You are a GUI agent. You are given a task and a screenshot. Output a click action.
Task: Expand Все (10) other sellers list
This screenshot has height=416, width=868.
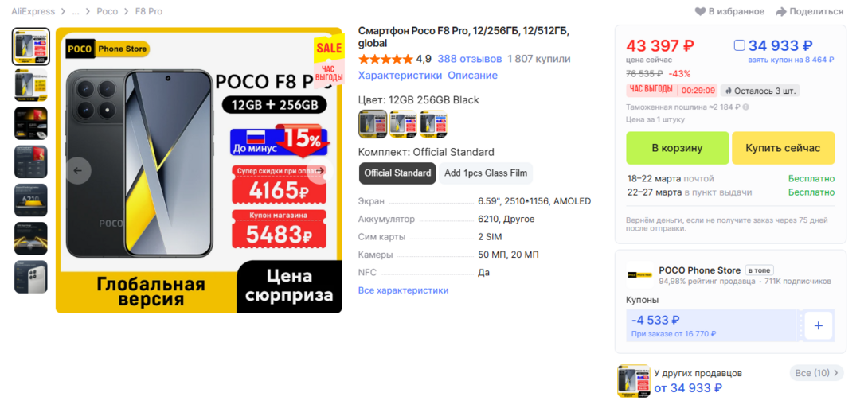[816, 373]
